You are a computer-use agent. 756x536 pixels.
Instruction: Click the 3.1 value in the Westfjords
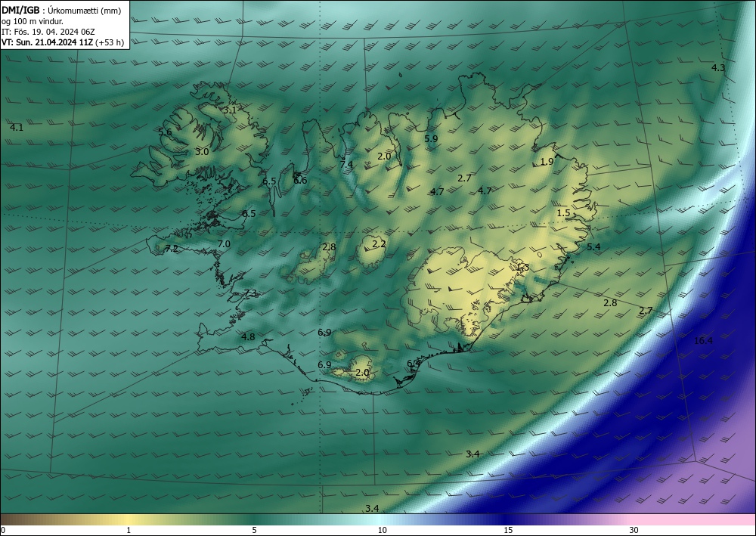230,110
